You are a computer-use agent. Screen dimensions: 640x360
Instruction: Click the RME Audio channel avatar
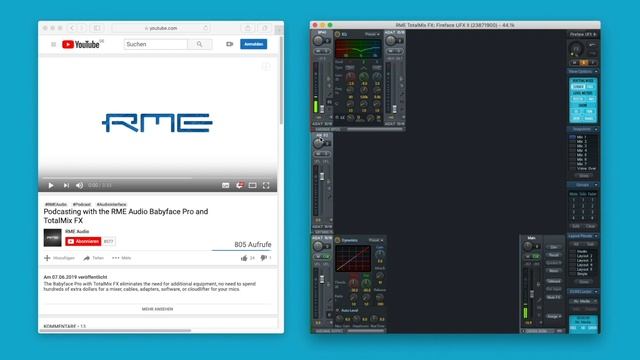(53, 238)
